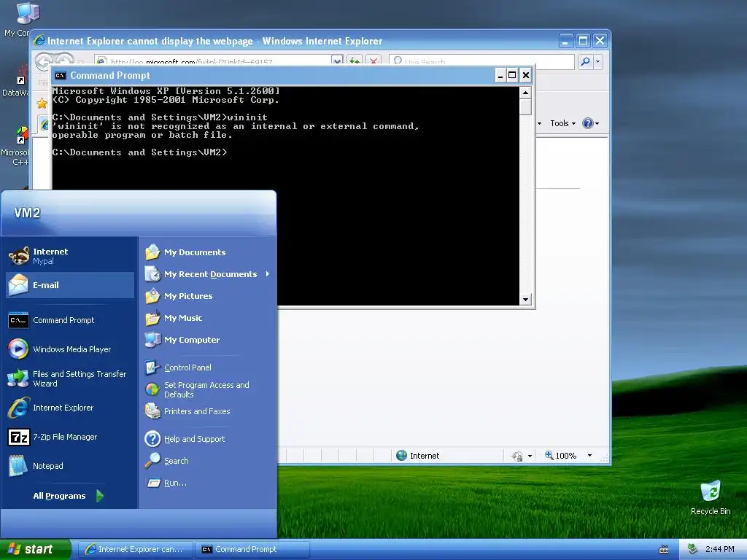Open Search from Start menu

point(208,461)
